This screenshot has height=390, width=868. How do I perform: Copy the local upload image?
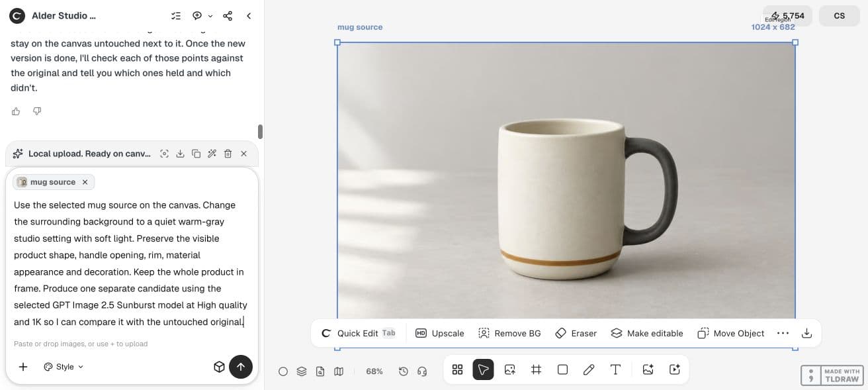coord(196,154)
